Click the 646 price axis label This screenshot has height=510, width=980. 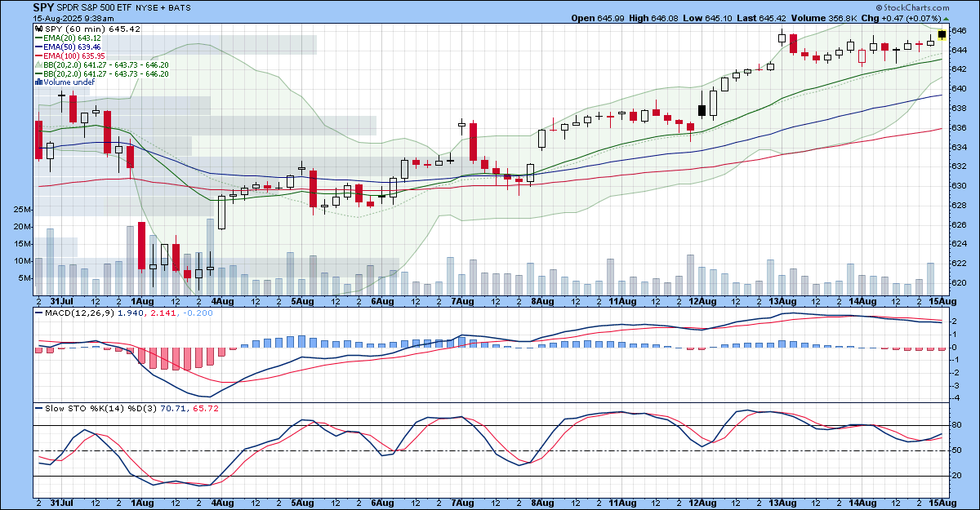[x=959, y=30]
